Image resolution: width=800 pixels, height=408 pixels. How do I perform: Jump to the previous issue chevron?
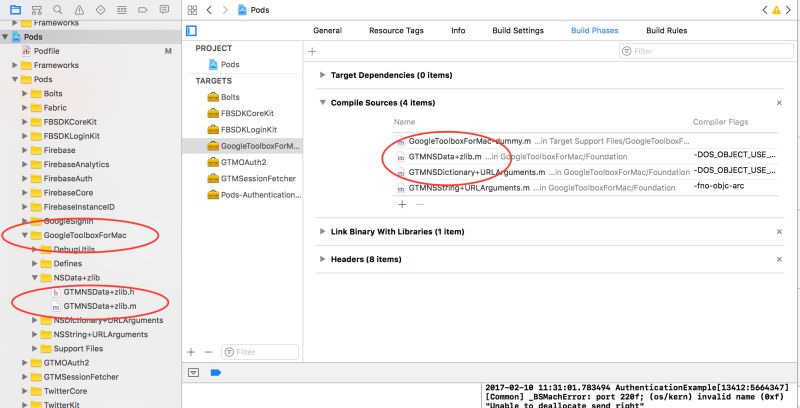click(765, 10)
